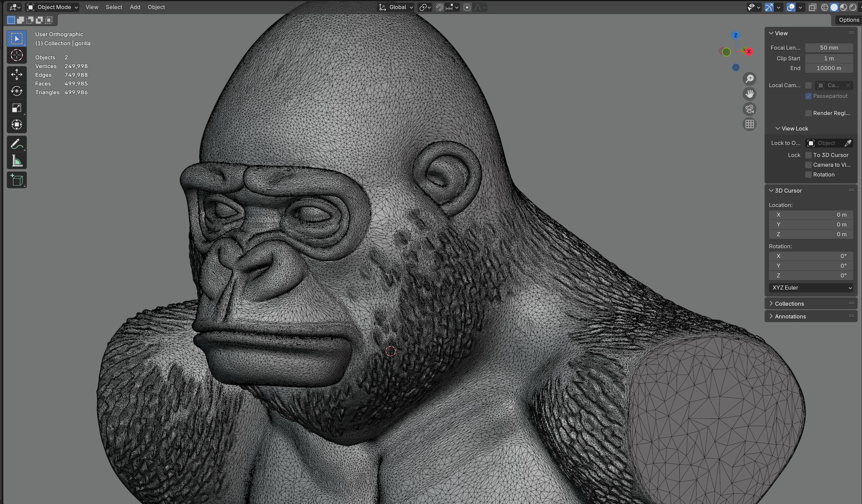Select the Scale tool
The height and width of the screenshot is (504, 862).
16,108
